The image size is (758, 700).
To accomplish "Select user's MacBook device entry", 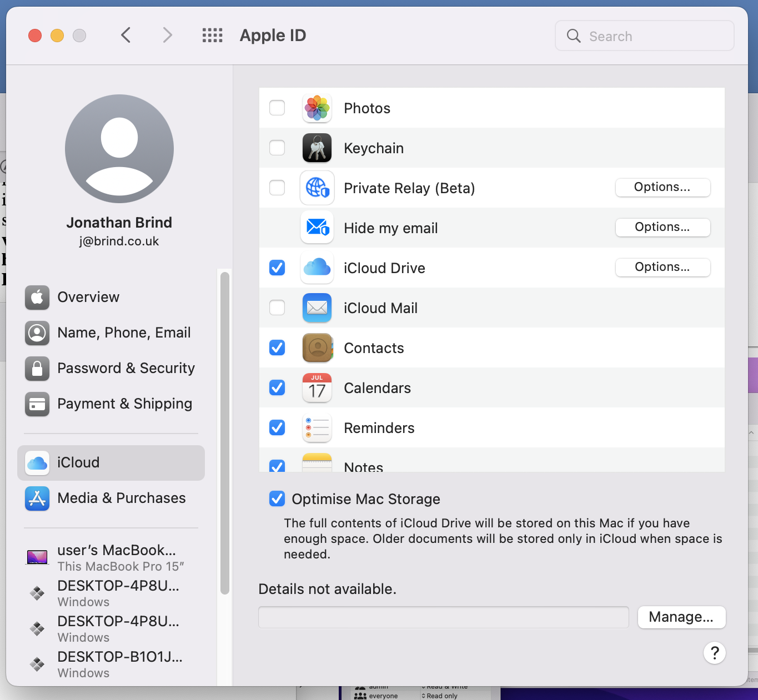I will pyautogui.click(x=111, y=557).
